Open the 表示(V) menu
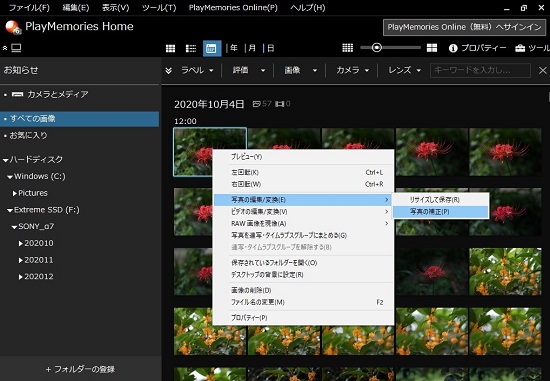This screenshot has height=381, width=550. pos(115,8)
